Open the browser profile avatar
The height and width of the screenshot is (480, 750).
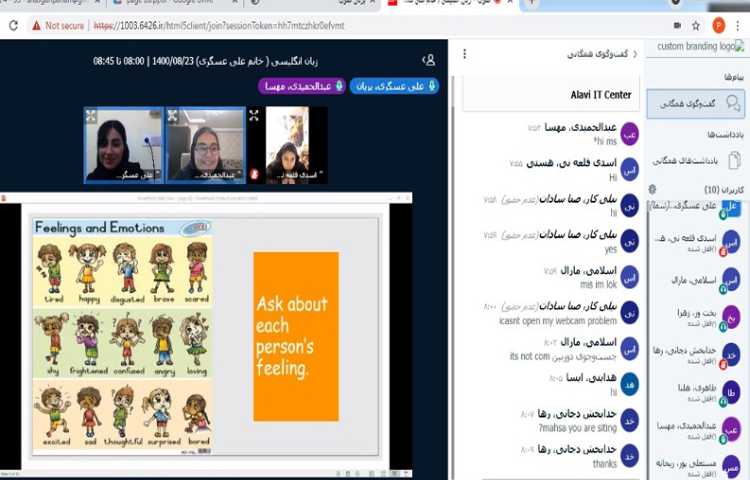[x=718, y=25]
